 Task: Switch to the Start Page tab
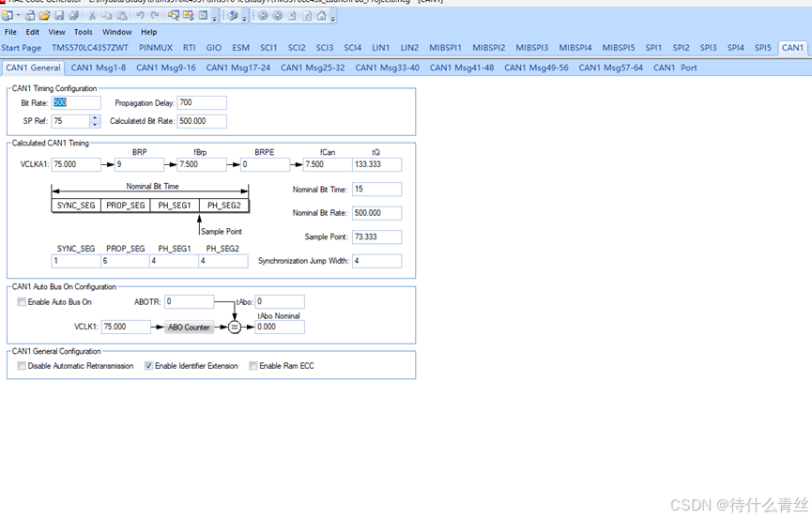pos(22,48)
